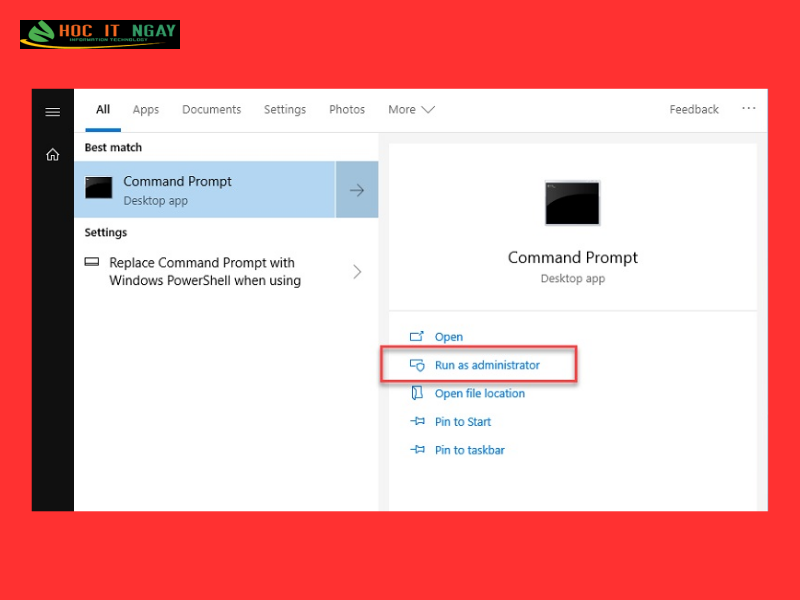The height and width of the screenshot is (600, 800).
Task: Choose Run as administrator
Action: click(x=487, y=365)
